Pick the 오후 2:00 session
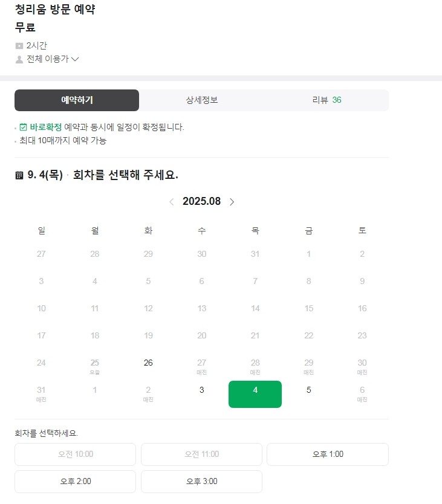Image resolution: width=442 pixels, height=504 pixels. click(x=75, y=482)
